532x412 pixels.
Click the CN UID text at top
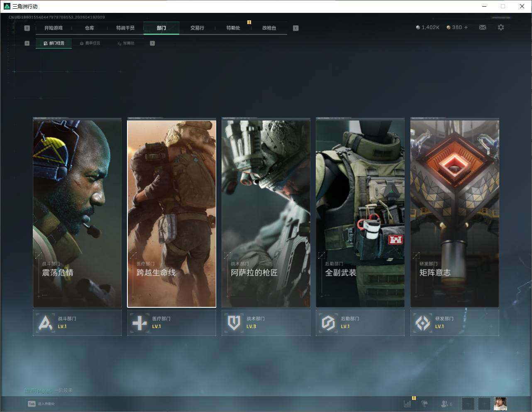(56, 17)
